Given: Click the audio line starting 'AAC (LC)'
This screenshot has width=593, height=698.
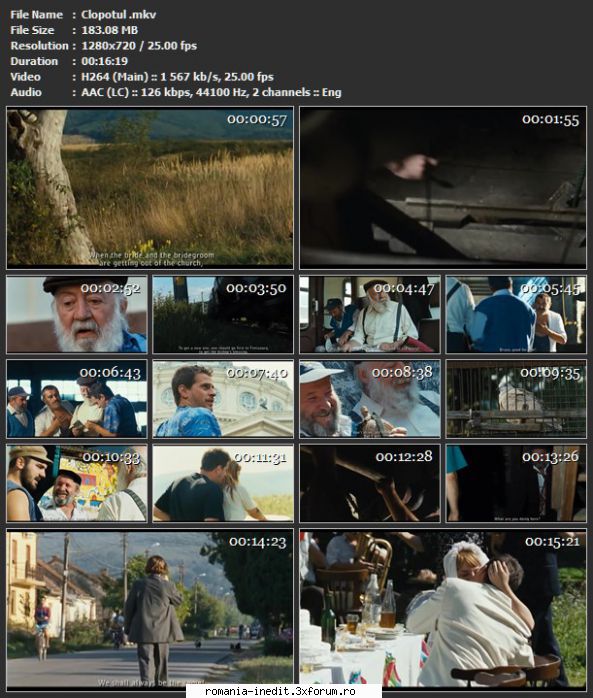Looking at the screenshot, I should [x=211, y=92].
